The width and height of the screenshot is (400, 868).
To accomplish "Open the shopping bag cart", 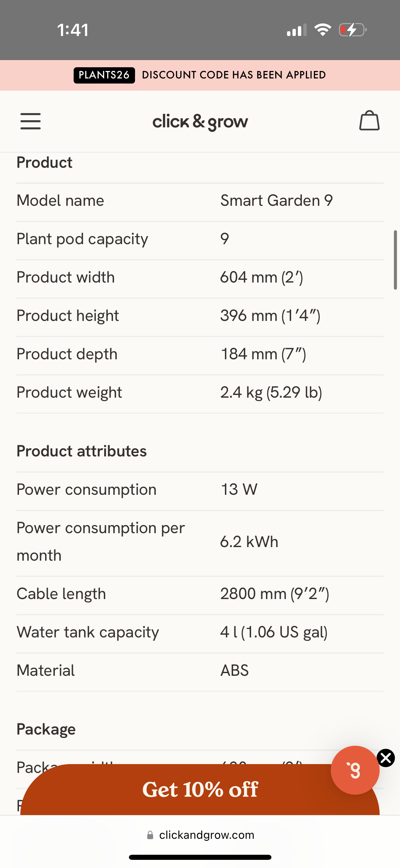I will (x=369, y=121).
